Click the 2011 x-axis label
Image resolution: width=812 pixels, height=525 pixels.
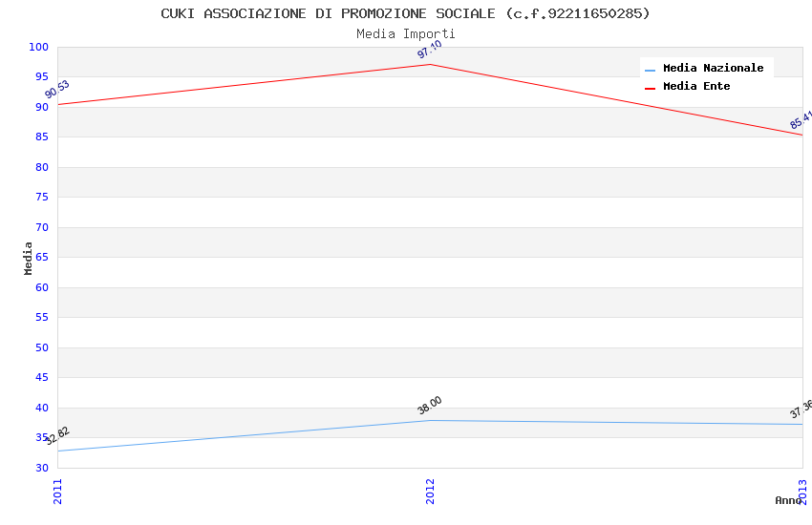click(57, 492)
